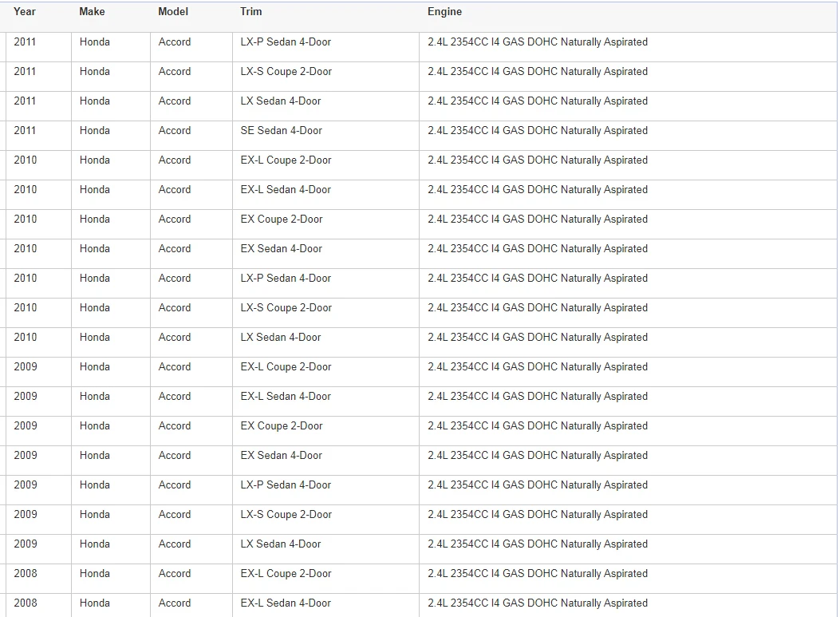Click Honda in the 2009 EX Sedan row
The height and width of the screenshot is (617, 840).
(95, 455)
